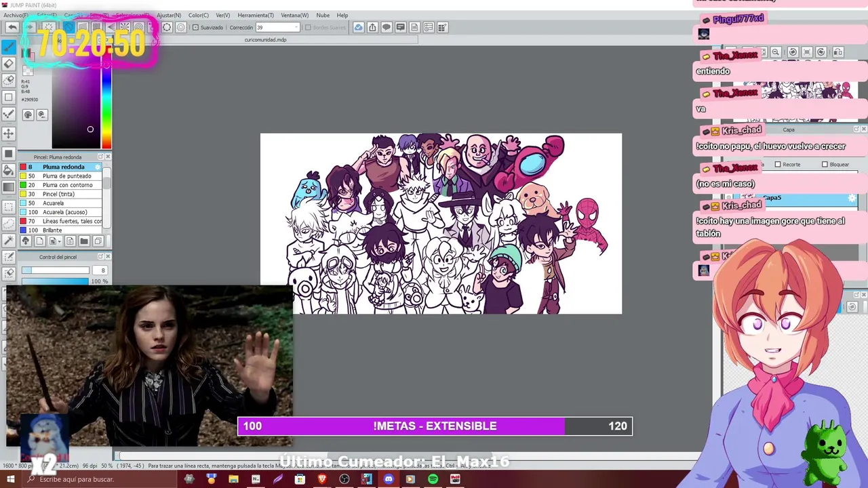This screenshot has width=868, height=488.
Task: Select the Brush tool in left toolbar
Action: pos(9,47)
